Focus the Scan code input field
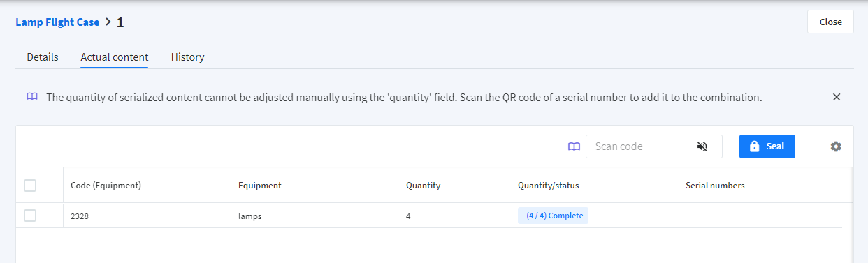This screenshot has height=263, width=868. [x=639, y=146]
